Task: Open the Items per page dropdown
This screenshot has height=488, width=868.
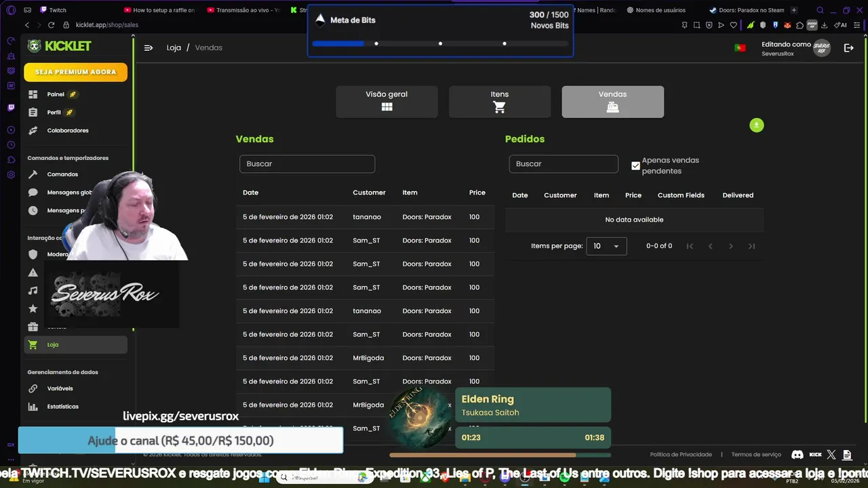Action: (606, 246)
